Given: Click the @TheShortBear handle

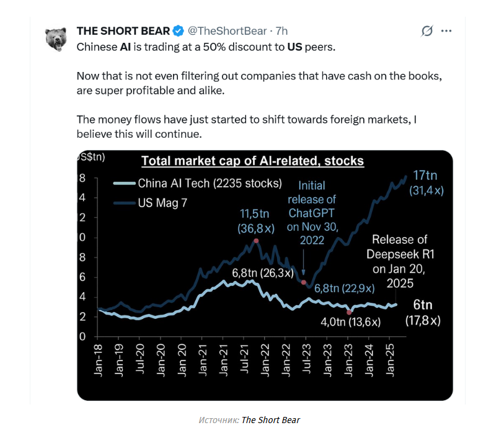Looking at the screenshot, I should [228, 30].
